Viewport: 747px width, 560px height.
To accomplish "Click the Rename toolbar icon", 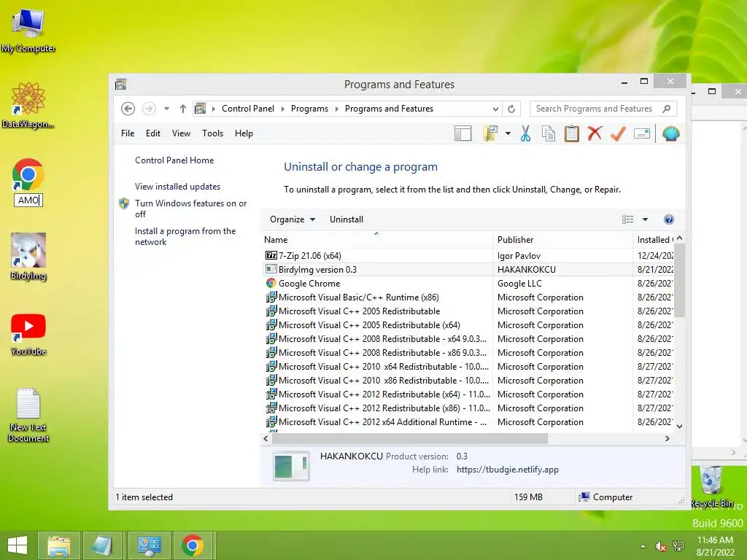I will click(x=642, y=134).
